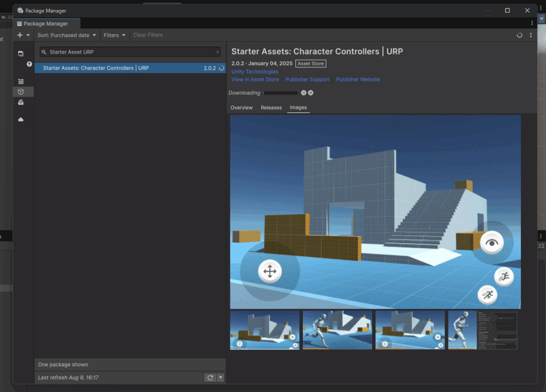The image size is (546, 392).
Task: Open the In Project packages sidebar icon
Action: (21, 54)
